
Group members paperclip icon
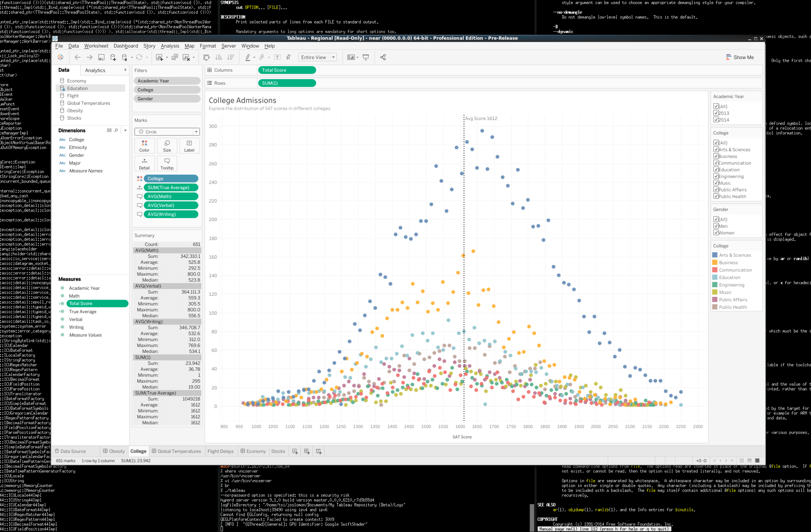[262, 57]
